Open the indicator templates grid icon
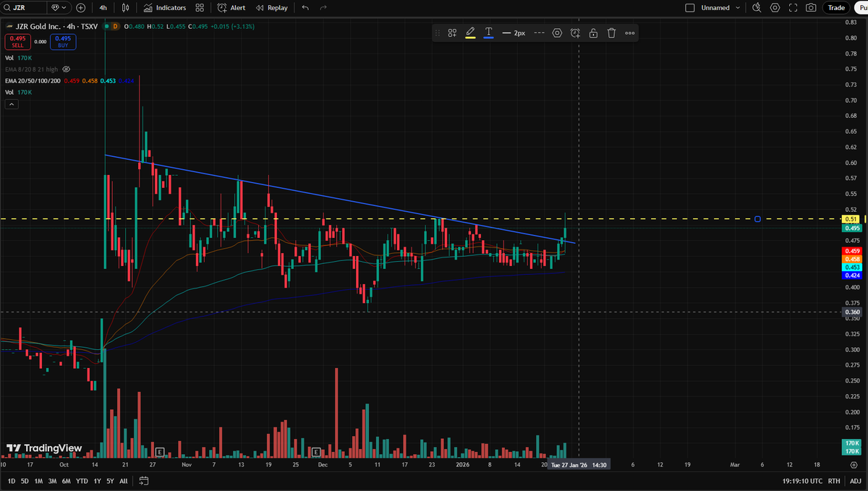Screen dimensions: 868x491 click(x=200, y=7)
